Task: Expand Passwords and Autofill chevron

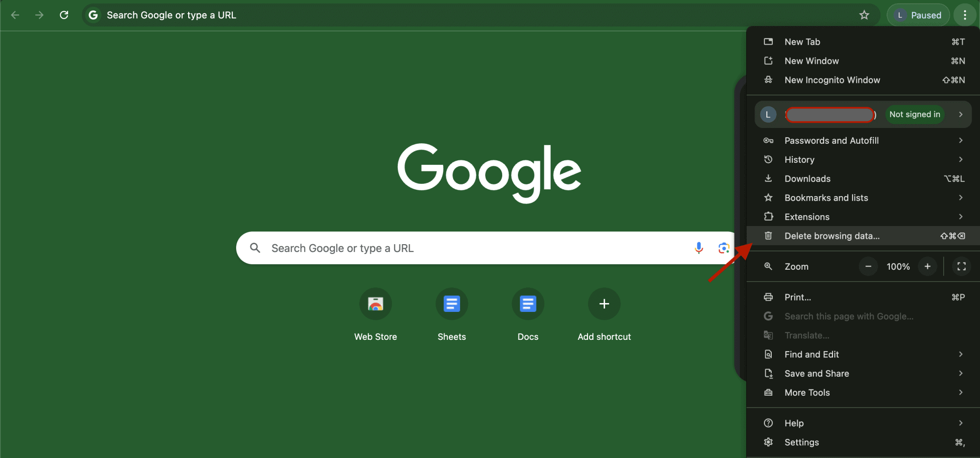Action: tap(960, 140)
